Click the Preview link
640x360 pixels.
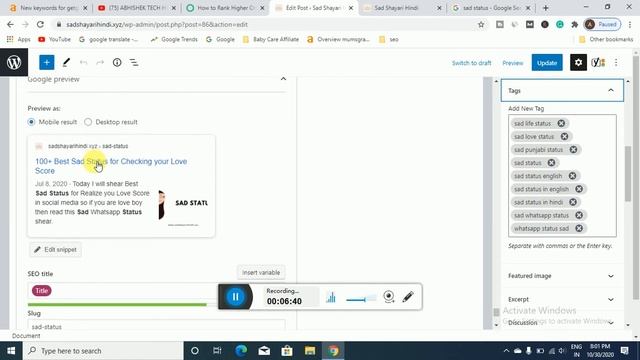[513, 63]
